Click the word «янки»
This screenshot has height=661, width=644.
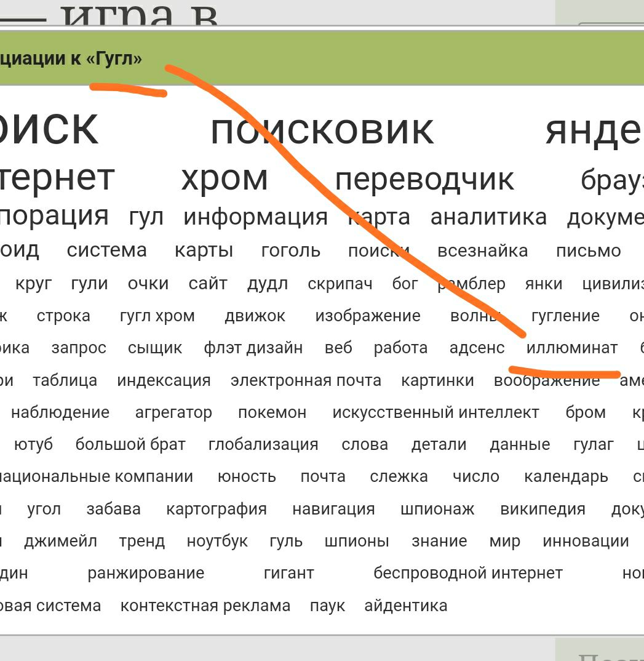544,284
